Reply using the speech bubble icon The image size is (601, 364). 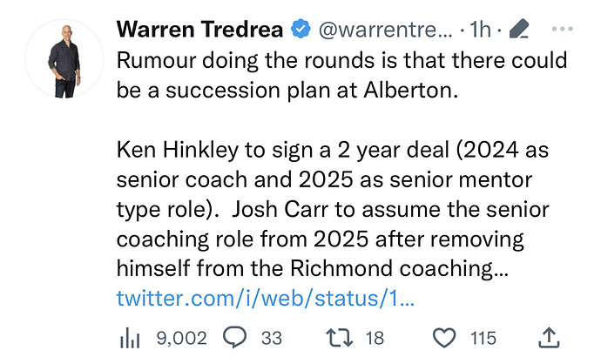pos(234,337)
